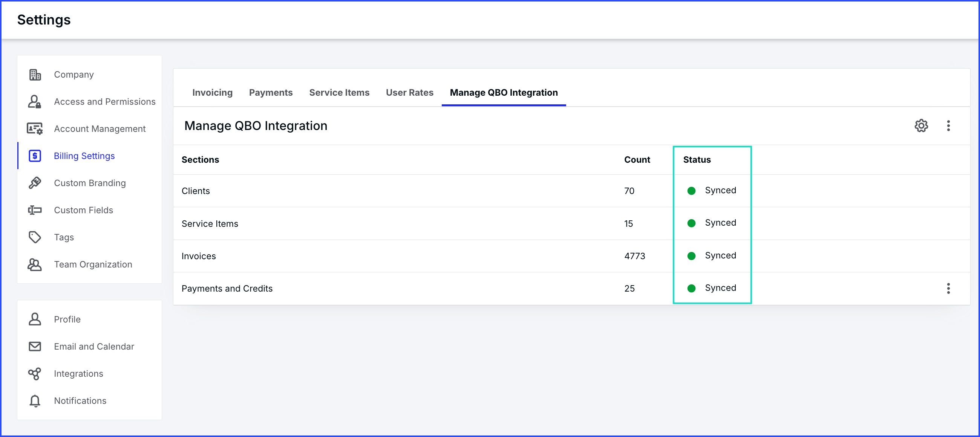This screenshot has height=437, width=980.
Task: Open Tags settings
Action: point(64,237)
